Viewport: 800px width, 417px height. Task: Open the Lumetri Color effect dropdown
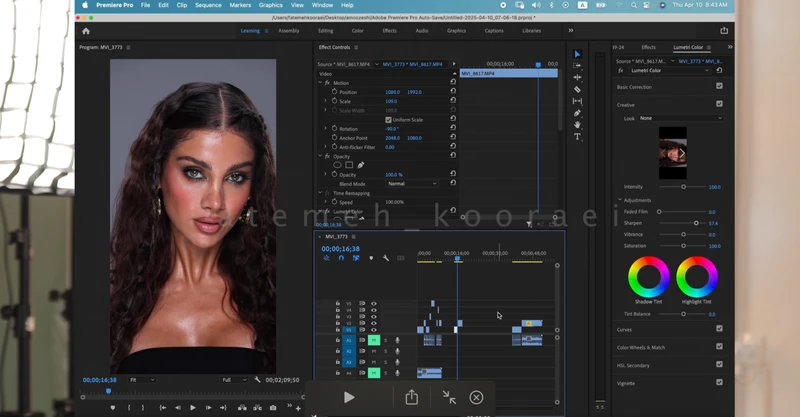[x=670, y=70]
